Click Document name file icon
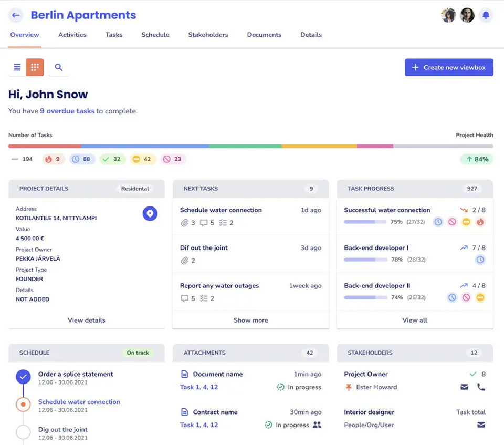This screenshot has width=504, height=445. (x=184, y=374)
